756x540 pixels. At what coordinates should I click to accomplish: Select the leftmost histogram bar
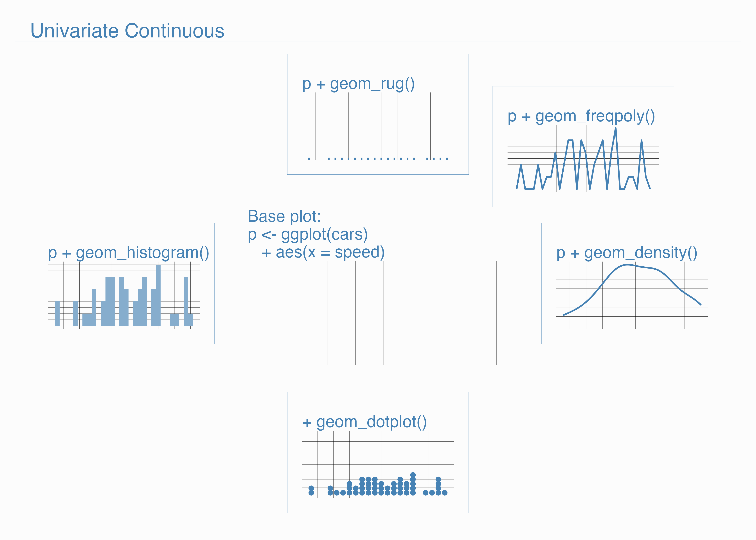pyautogui.click(x=57, y=313)
